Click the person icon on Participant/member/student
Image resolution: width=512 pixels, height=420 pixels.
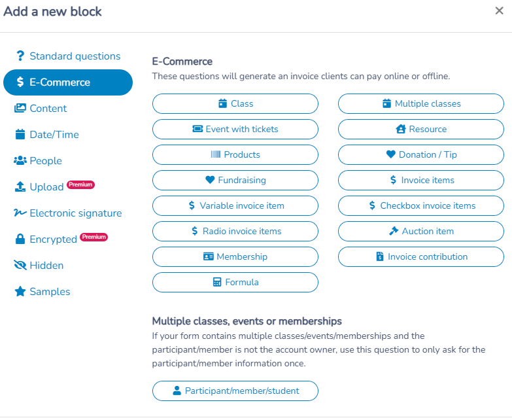tap(177, 391)
